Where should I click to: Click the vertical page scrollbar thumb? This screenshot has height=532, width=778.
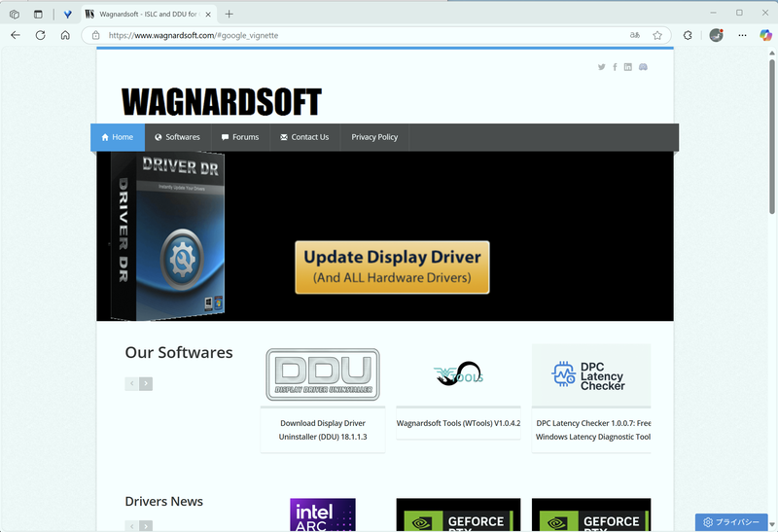click(x=772, y=136)
